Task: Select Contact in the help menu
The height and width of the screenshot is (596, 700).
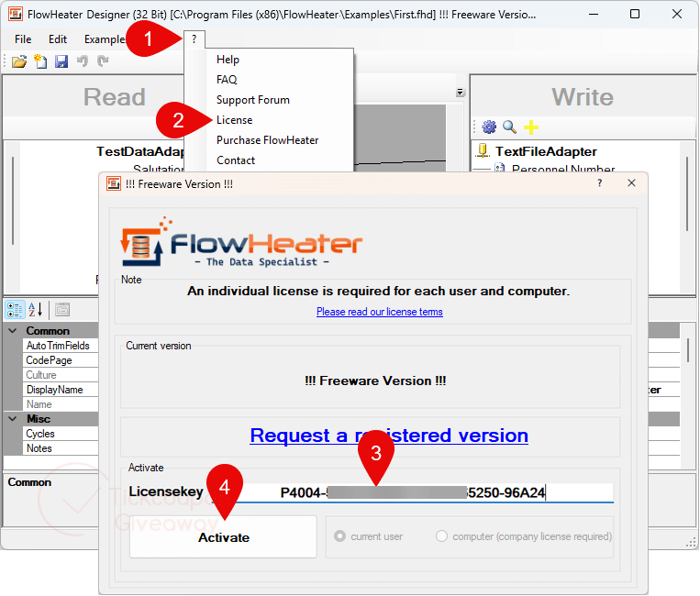Action: pos(236,160)
